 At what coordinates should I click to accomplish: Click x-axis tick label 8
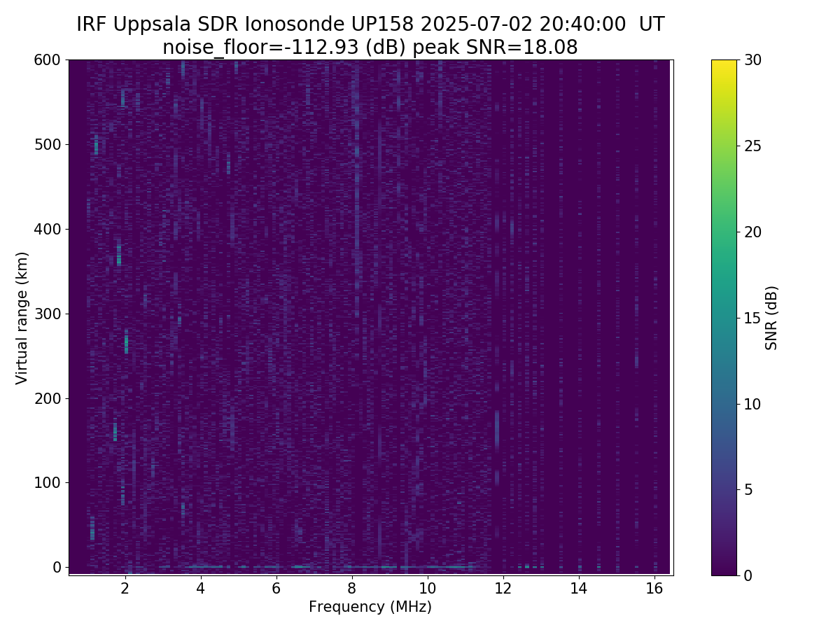coord(352,588)
